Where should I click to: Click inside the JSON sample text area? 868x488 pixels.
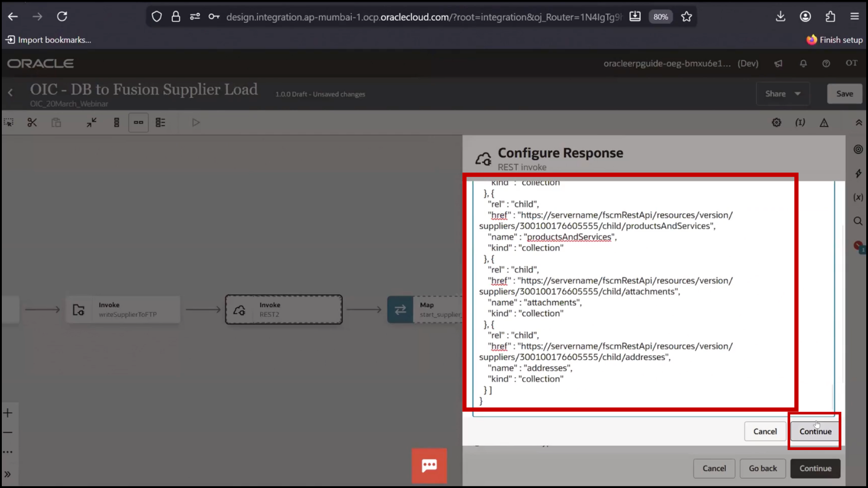(653, 298)
